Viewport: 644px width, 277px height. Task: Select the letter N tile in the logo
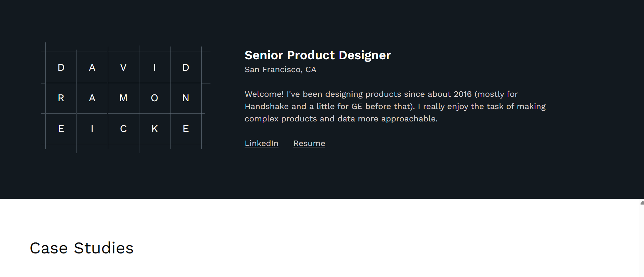186,98
